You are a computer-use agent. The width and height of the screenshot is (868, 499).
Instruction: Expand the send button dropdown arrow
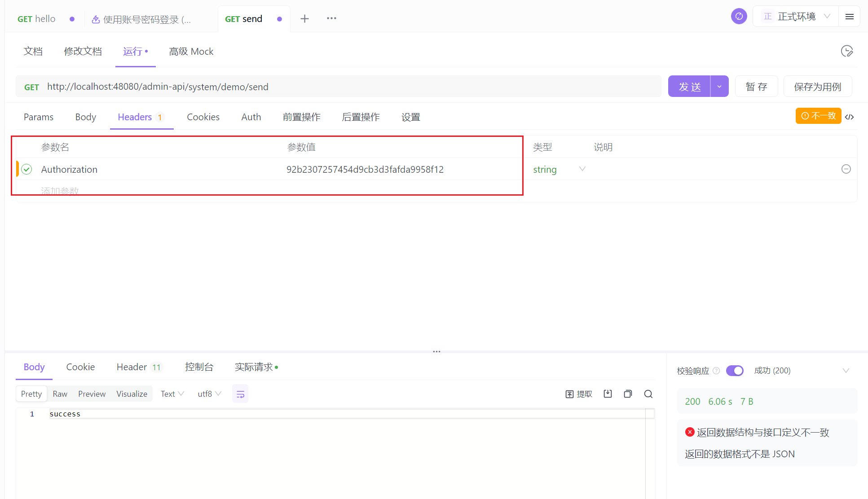tap(719, 86)
